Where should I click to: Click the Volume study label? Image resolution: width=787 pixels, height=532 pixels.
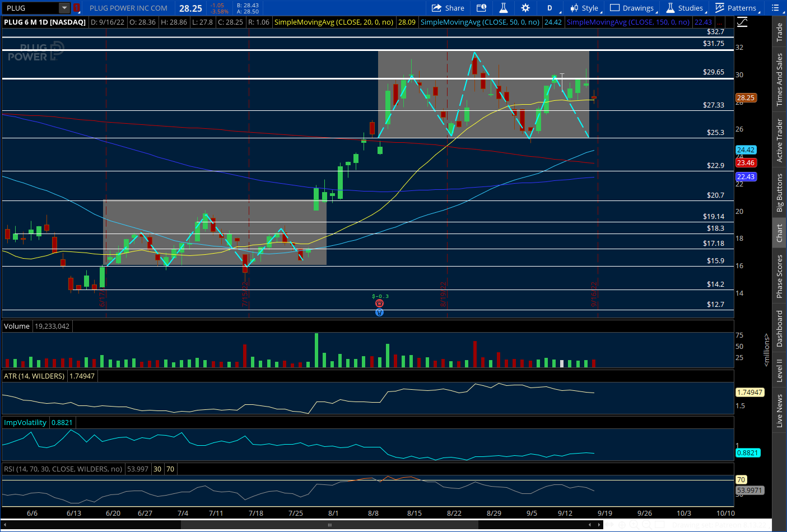[17, 326]
